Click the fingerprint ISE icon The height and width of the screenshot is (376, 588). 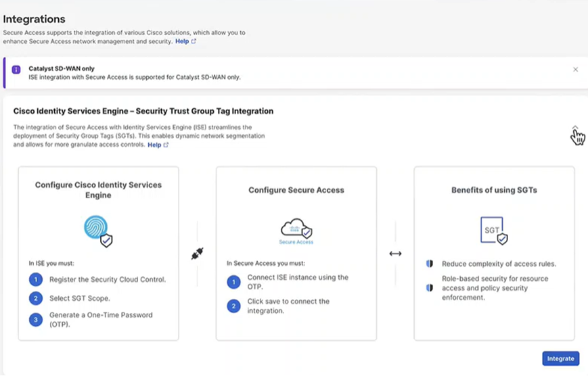tap(98, 231)
